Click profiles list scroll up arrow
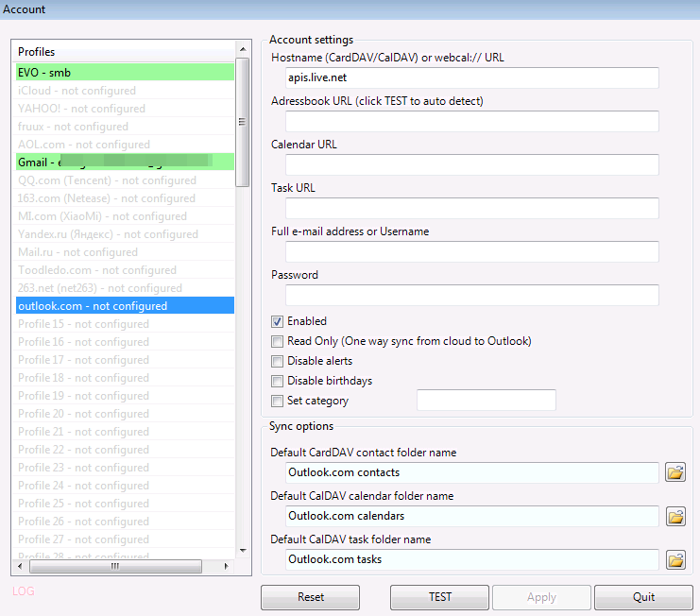700x616 pixels. coord(243,49)
